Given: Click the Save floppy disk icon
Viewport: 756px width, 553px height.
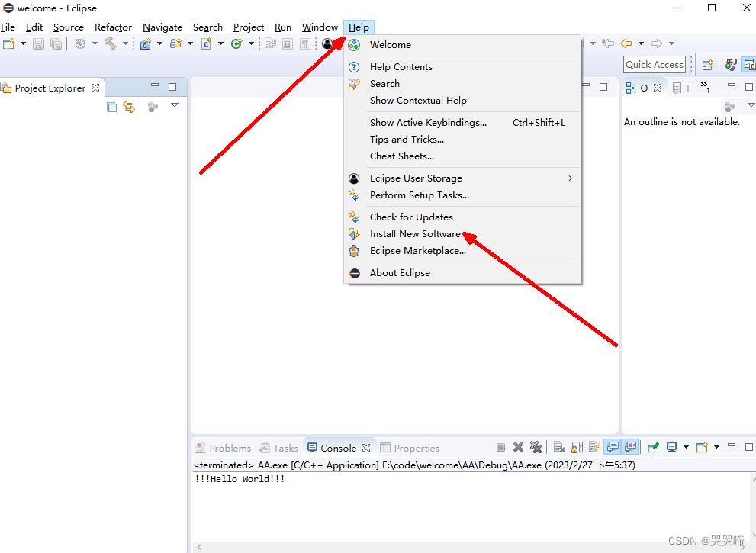Looking at the screenshot, I should point(38,44).
